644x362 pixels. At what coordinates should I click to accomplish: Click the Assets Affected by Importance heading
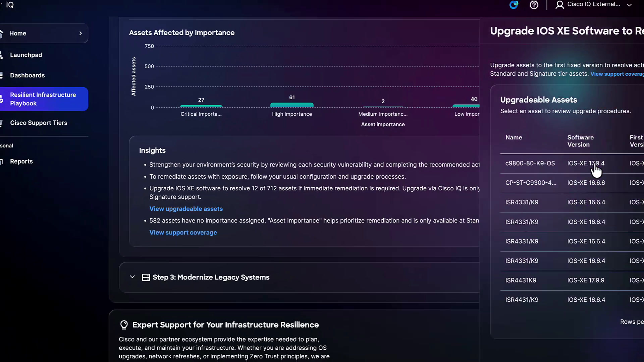coord(181,33)
